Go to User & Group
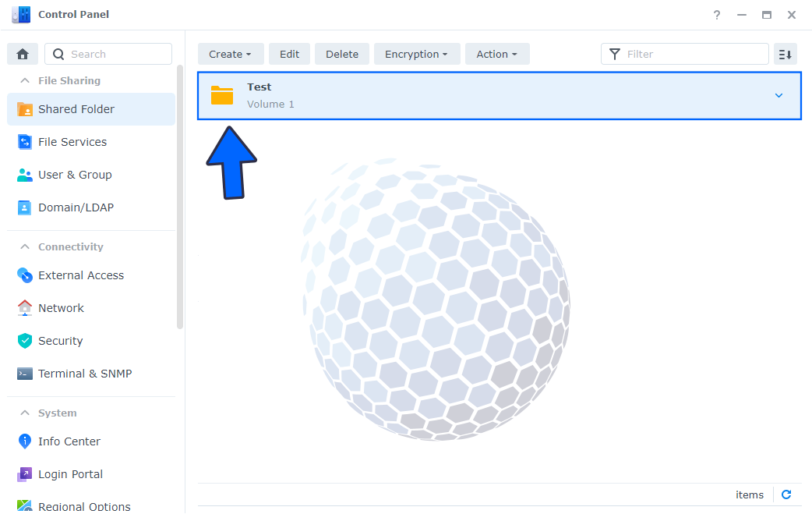The image size is (812, 514). coord(74,175)
